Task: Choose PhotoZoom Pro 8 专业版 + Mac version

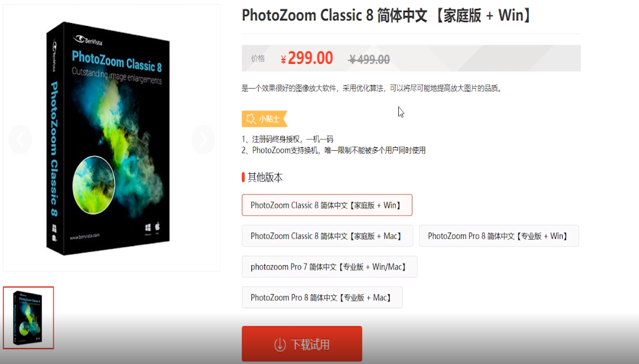Action: [x=322, y=297]
